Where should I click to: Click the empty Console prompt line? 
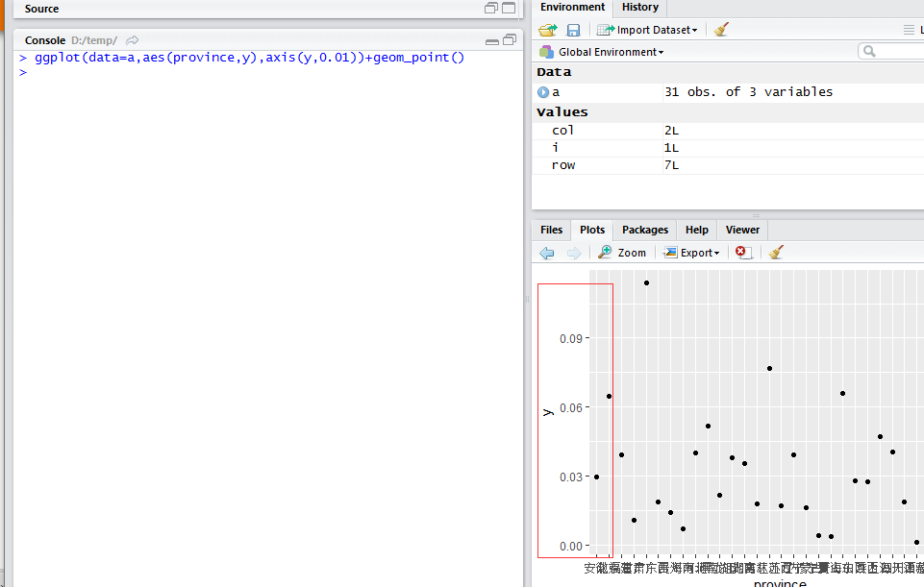coord(268,72)
